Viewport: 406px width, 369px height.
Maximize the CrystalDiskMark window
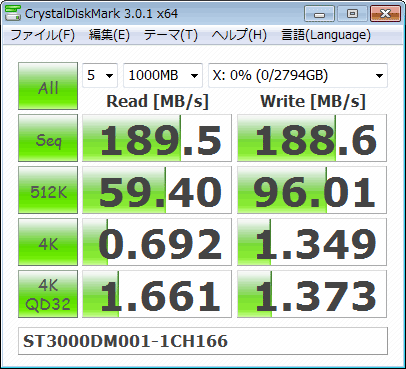pos(352,14)
